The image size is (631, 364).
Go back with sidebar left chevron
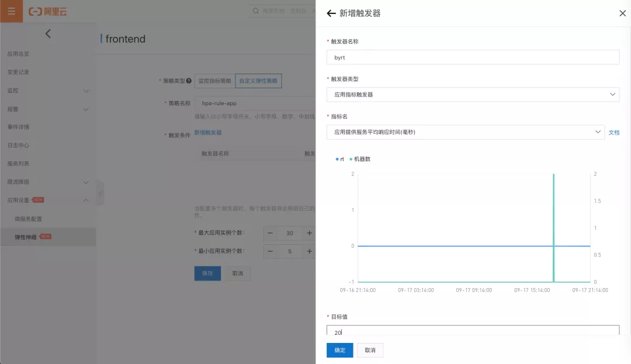[48, 34]
